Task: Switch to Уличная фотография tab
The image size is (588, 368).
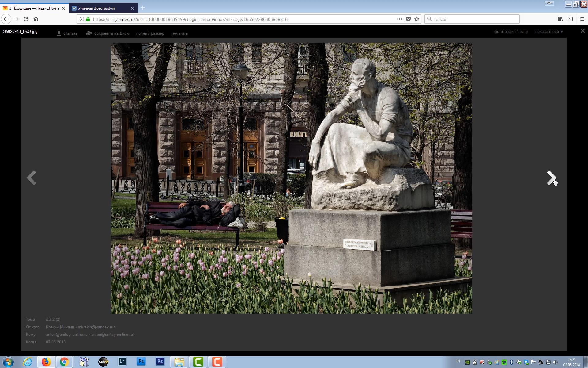Action: pos(103,8)
